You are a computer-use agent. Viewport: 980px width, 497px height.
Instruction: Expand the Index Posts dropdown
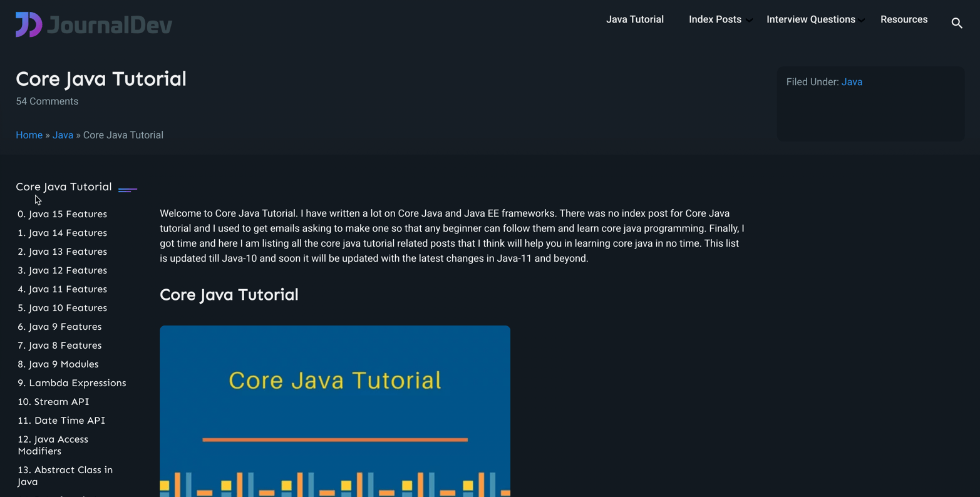(715, 19)
